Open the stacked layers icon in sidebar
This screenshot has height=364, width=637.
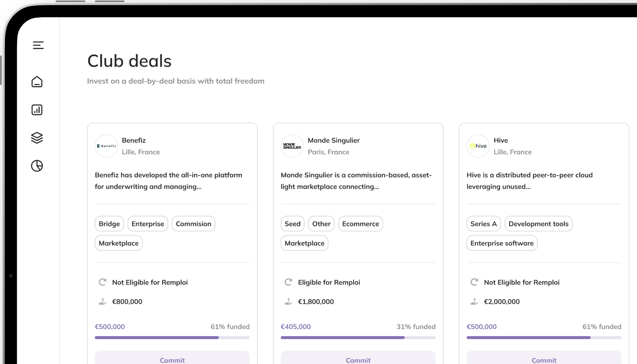click(37, 138)
